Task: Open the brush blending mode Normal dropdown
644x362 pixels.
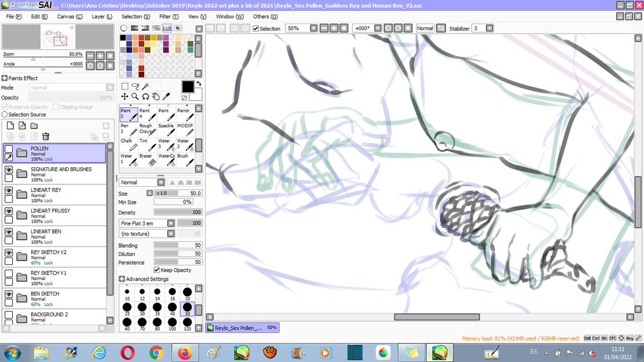Action: coord(161,182)
